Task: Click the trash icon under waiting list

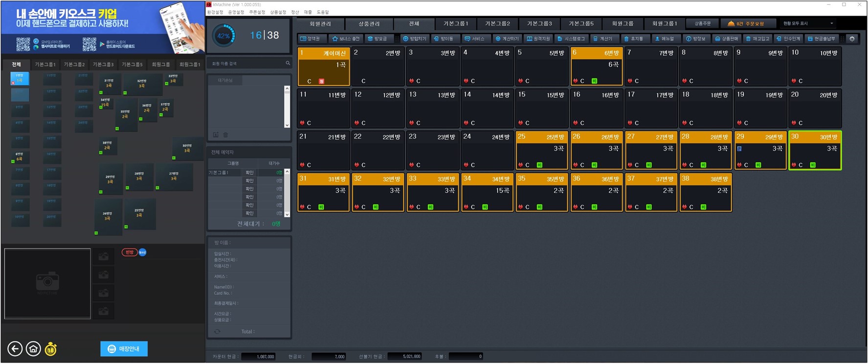Action: coord(225,135)
